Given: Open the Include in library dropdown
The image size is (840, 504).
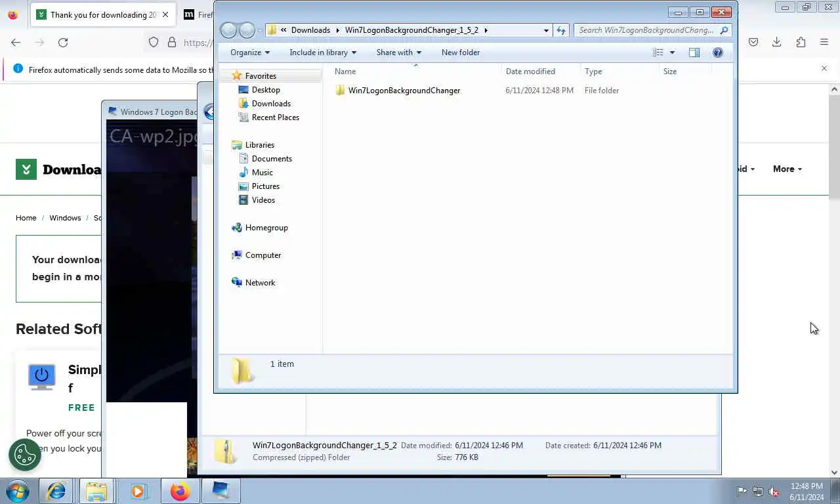Looking at the screenshot, I should click(x=323, y=52).
